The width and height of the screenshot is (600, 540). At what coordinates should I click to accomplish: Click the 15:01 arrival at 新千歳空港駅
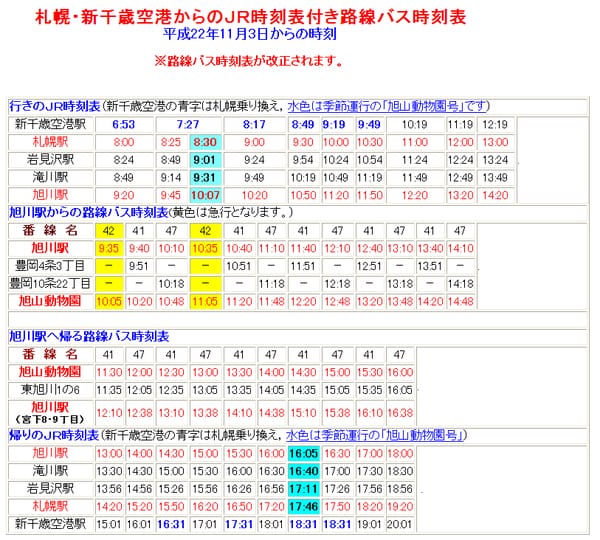click(109, 524)
